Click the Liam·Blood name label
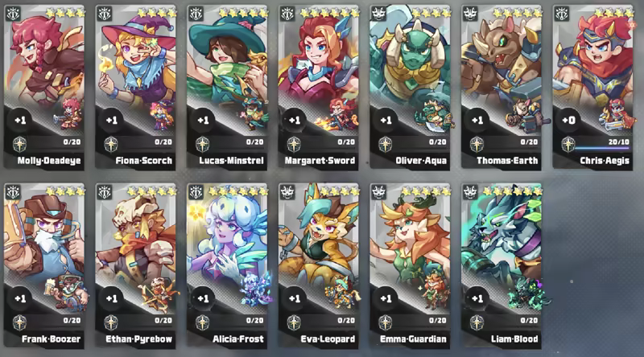Image resolution: width=644 pixels, height=357 pixels. coord(514,339)
